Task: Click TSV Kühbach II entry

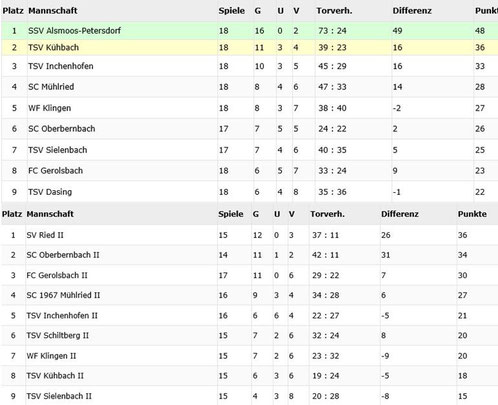Action: click(55, 376)
